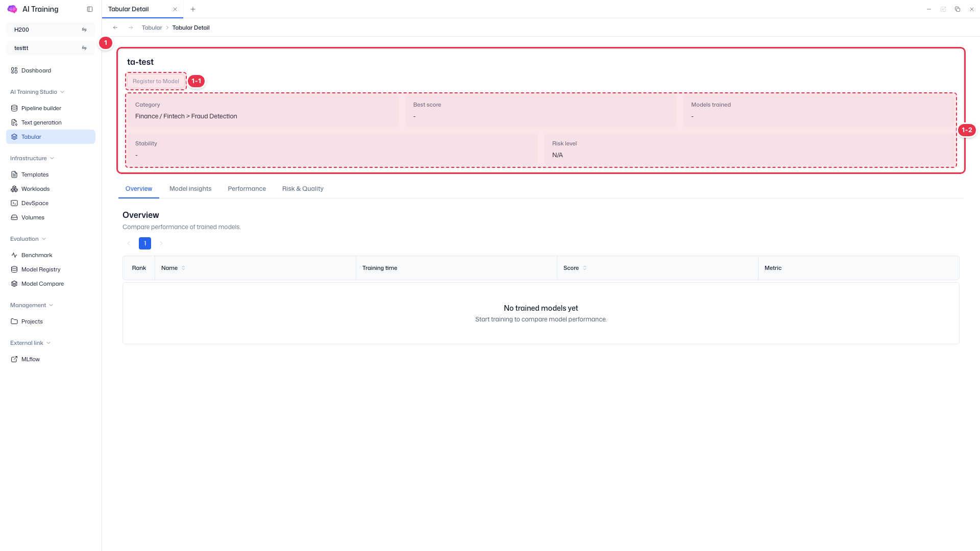Switch to the Risk & Quality tab
The width and height of the screenshot is (980, 551).
[303, 189]
